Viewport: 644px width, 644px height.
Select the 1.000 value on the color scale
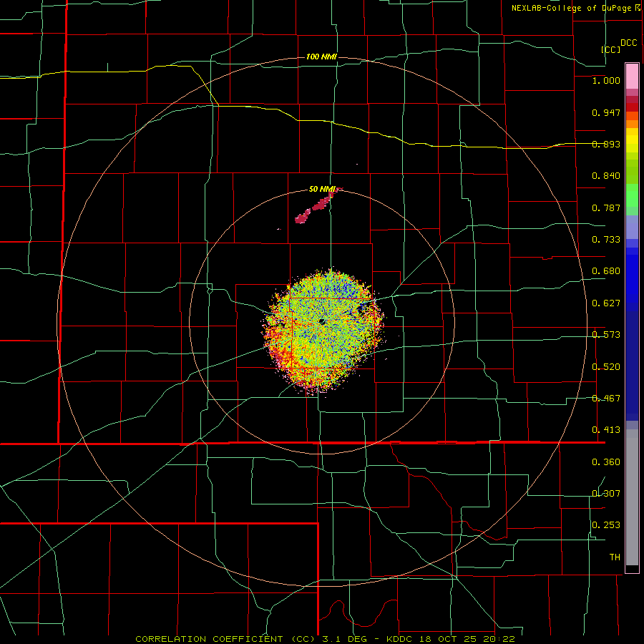pos(606,80)
